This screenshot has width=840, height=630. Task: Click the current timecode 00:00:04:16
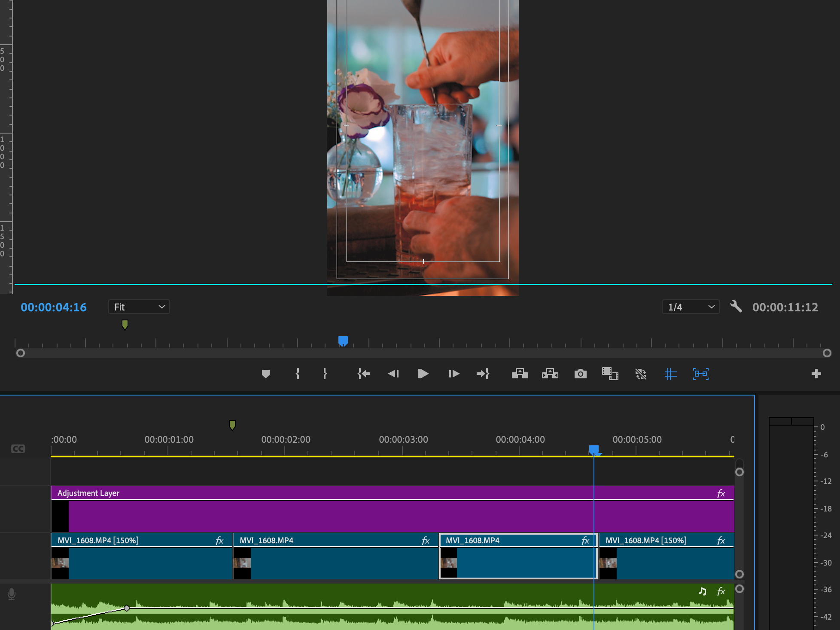[x=54, y=307]
